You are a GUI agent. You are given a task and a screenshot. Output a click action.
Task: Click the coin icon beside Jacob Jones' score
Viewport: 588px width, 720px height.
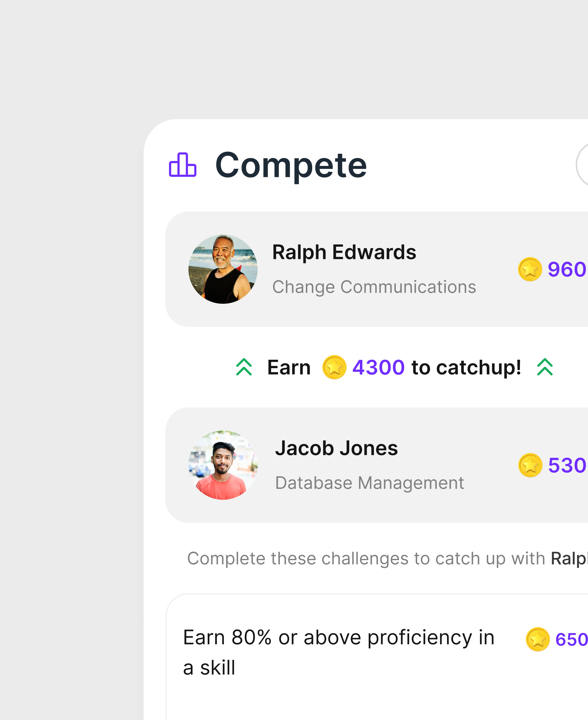pos(530,465)
